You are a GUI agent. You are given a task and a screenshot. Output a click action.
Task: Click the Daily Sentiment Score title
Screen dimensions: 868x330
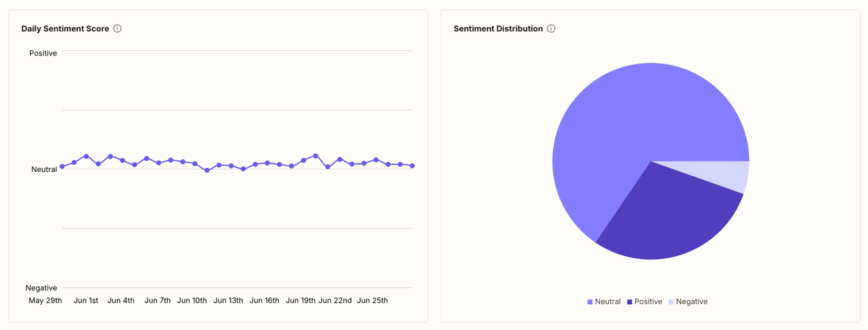[65, 29]
